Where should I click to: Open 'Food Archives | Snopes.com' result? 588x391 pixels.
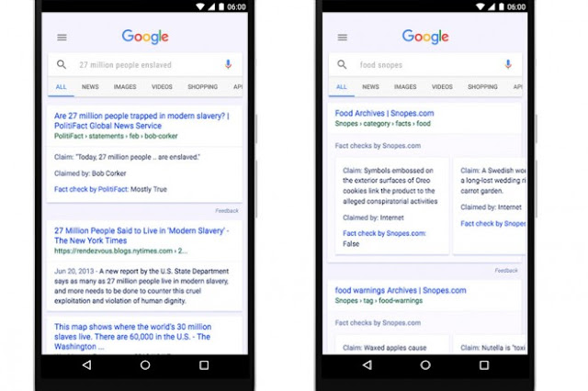[384, 113]
